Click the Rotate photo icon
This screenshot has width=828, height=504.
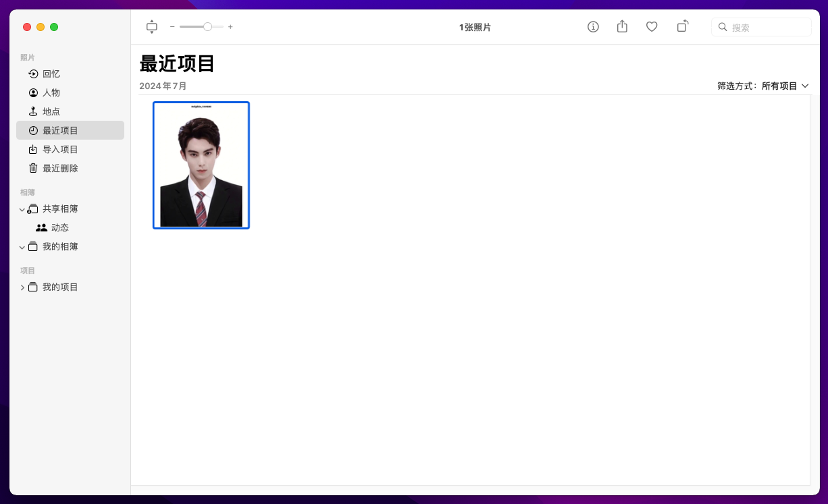point(683,27)
